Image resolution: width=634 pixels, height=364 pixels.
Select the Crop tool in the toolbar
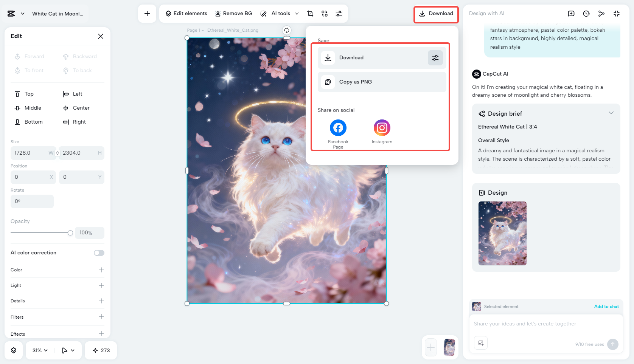click(x=310, y=13)
